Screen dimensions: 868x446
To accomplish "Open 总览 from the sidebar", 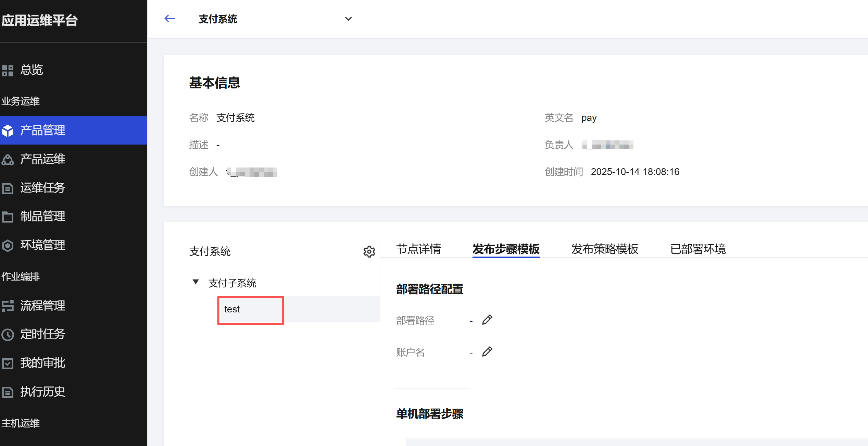I will pyautogui.click(x=32, y=70).
